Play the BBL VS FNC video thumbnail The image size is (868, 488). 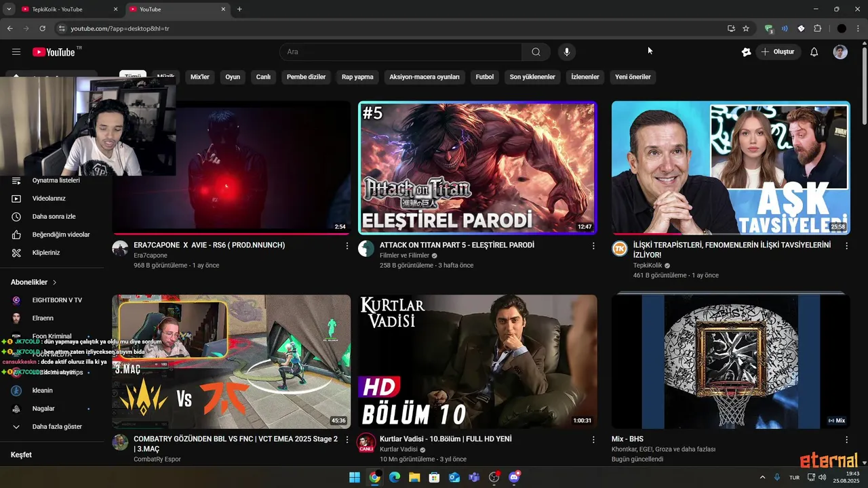tap(231, 361)
